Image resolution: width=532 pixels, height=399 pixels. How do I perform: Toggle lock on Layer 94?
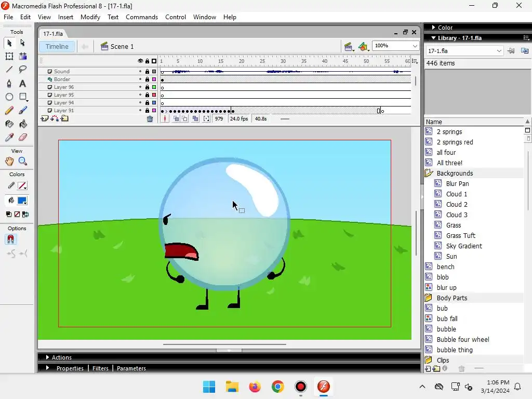pyautogui.click(x=147, y=102)
